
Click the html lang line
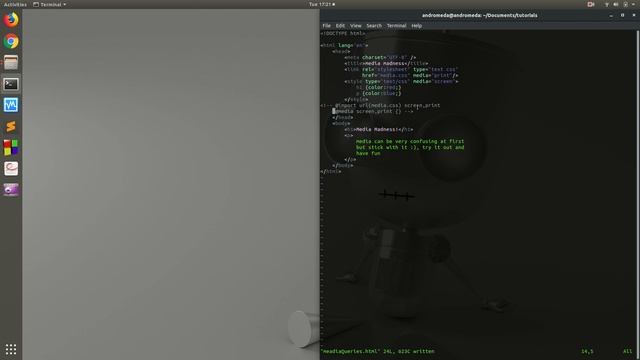click(344, 45)
